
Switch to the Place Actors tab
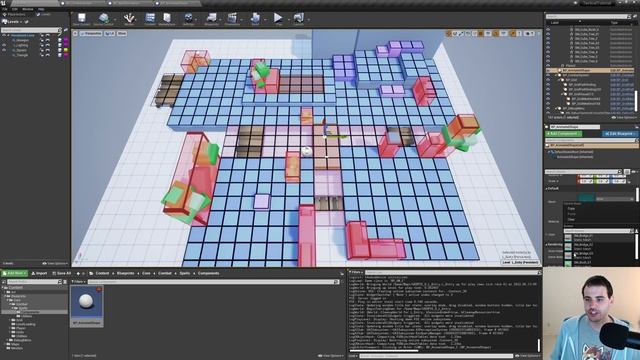[x=16, y=14]
